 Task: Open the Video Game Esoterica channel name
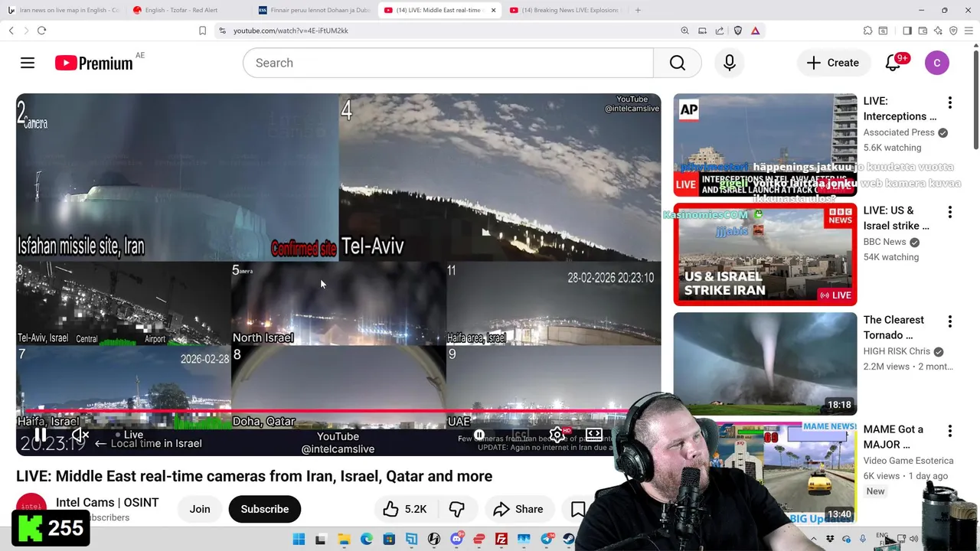908,461
